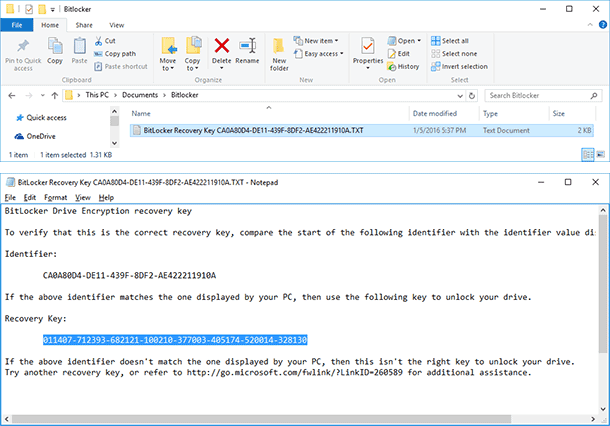Switch to Details view layout

coord(588,155)
